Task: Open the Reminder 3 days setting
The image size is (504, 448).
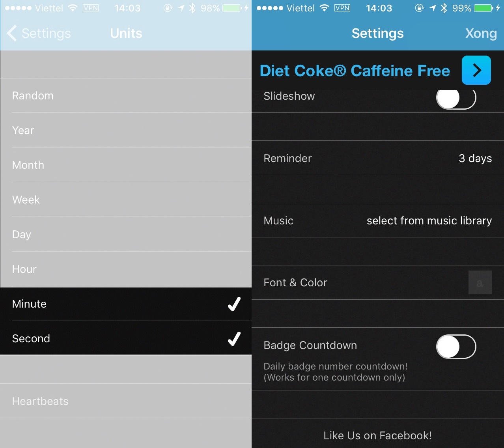Action: [x=377, y=158]
